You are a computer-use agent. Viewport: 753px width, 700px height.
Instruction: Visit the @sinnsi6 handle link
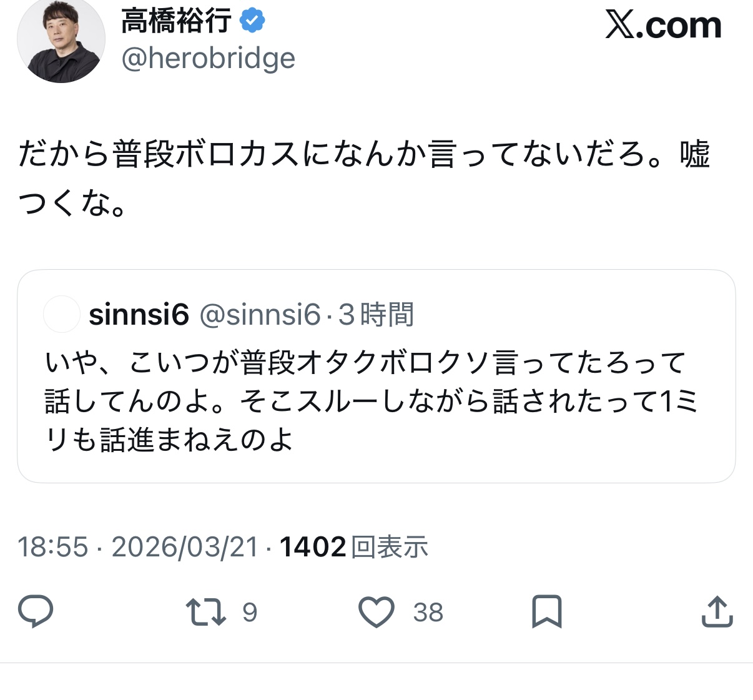click(260, 315)
